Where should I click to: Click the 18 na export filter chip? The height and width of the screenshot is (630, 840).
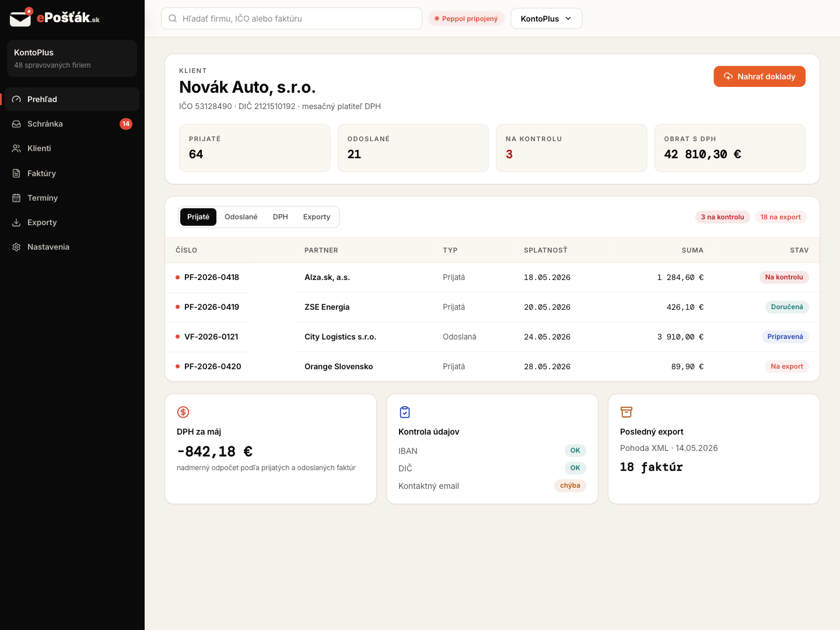[x=780, y=217]
